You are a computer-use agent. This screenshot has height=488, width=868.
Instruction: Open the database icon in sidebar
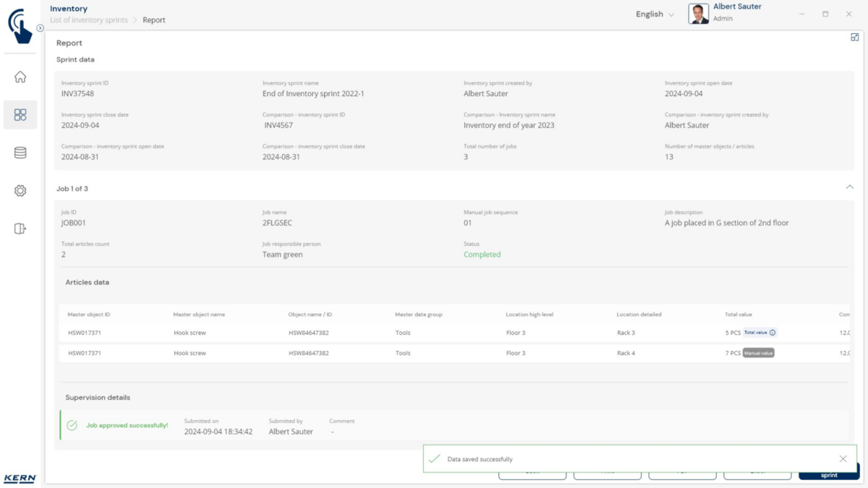point(20,153)
